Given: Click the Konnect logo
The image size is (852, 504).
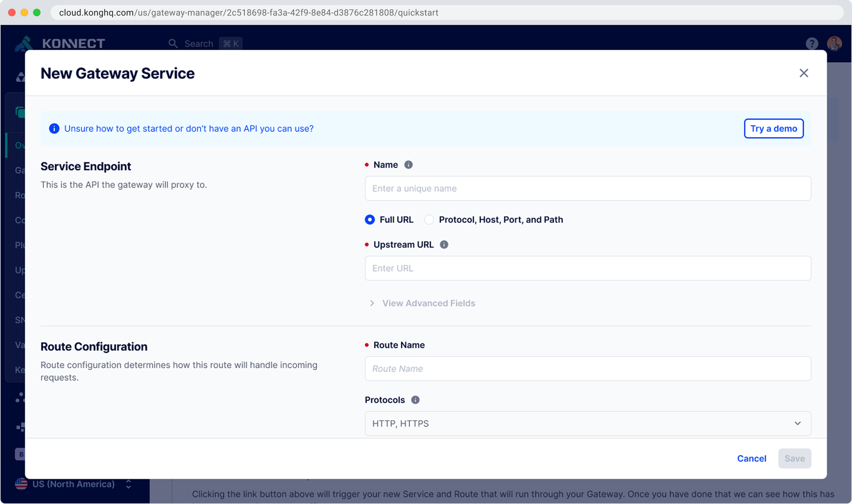Looking at the screenshot, I should pyautogui.click(x=61, y=43).
